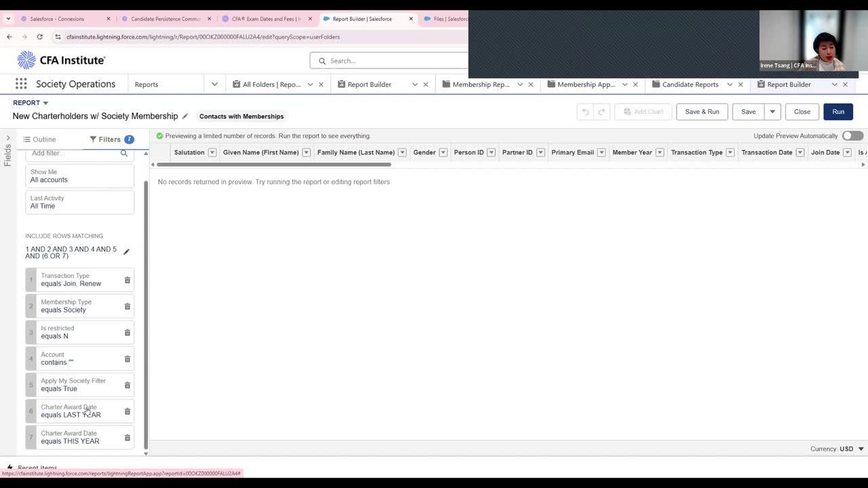Click the pencil icon to rename report
Screen dimensions: 868x488
[x=185, y=116]
